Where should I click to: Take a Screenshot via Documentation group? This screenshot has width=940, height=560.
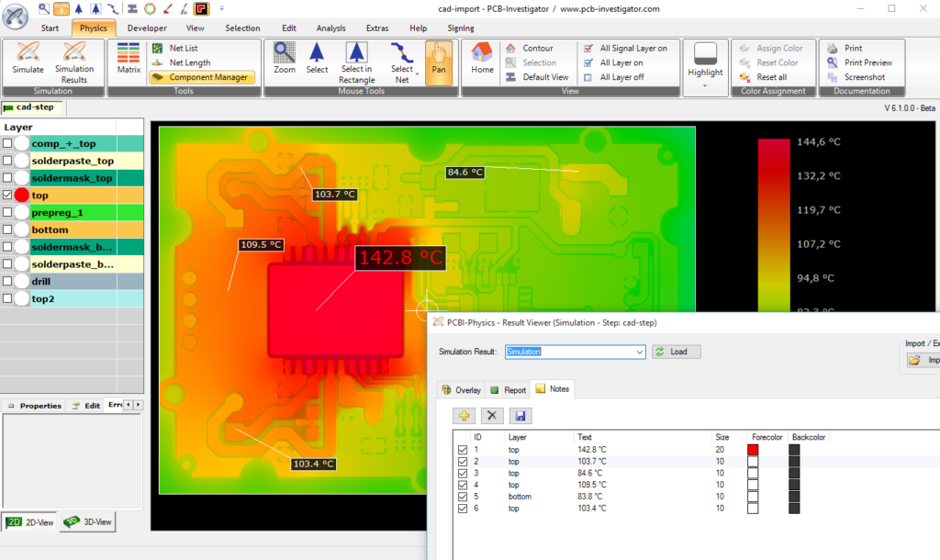(856, 77)
